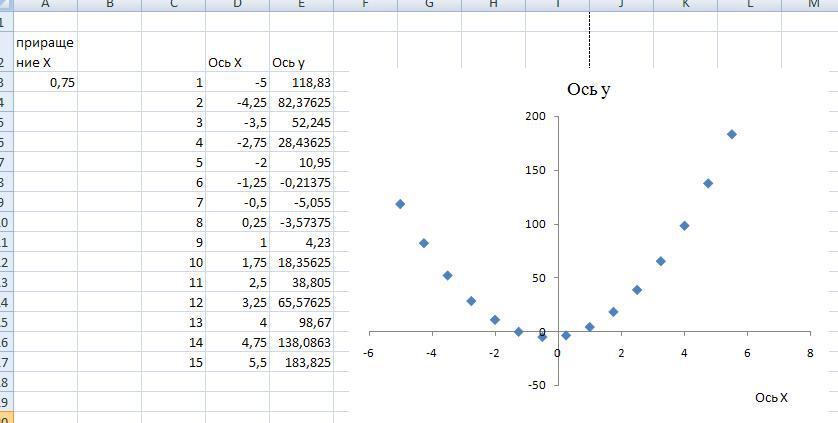Click the 'приращение X' header cell
This screenshot has width=838, height=423.
tap(45, 52)
